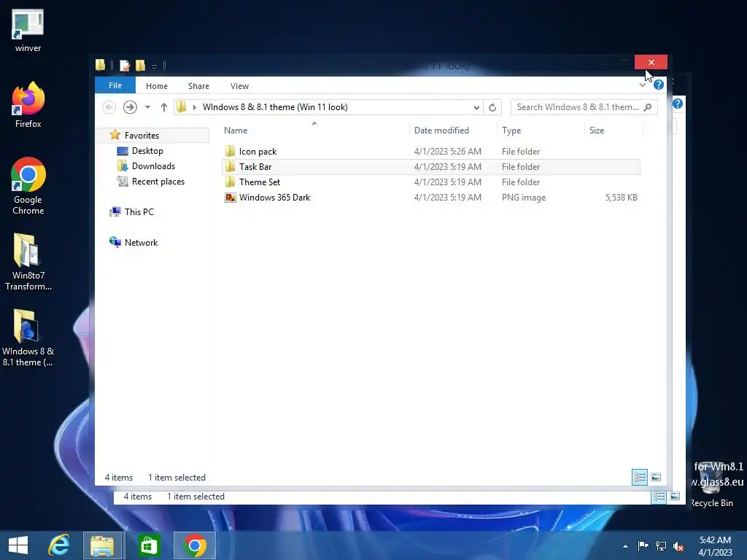This screenshot has width=747, height=560.
Task: Switch to the Home ribbon tab
Action: click(157, 86)
